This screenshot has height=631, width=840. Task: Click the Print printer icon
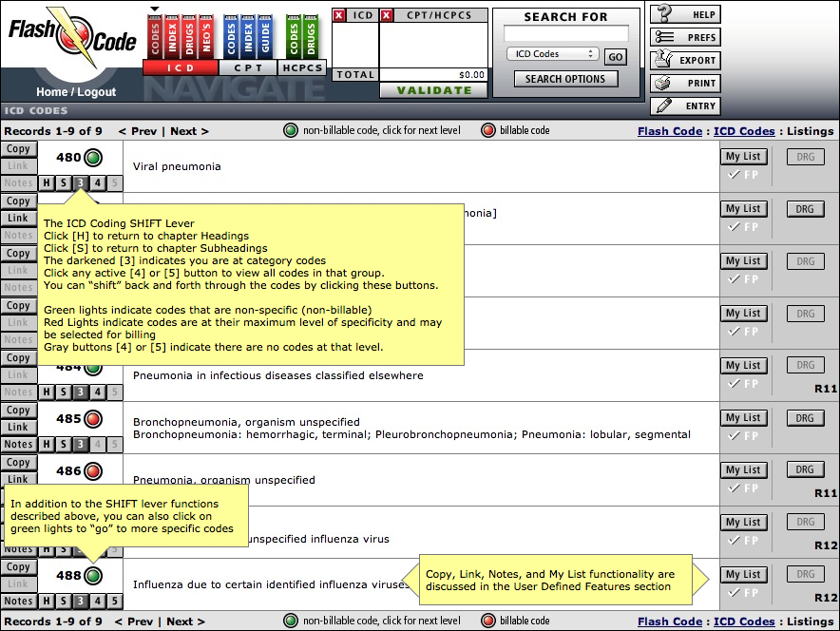coord(663,83)
